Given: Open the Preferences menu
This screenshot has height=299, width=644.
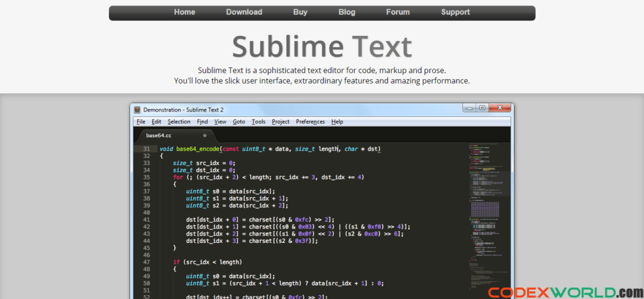Looking at the screenshot, I should [x=310, y=121].
